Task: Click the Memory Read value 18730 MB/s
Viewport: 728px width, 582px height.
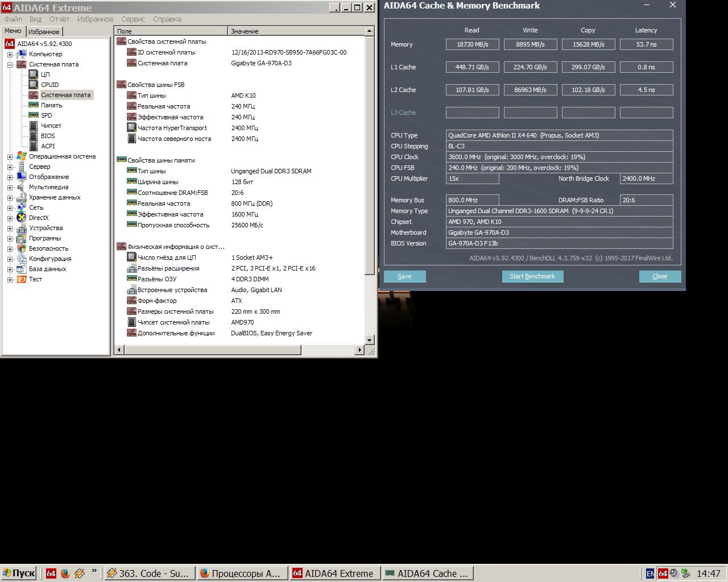Action: [472, 44]
